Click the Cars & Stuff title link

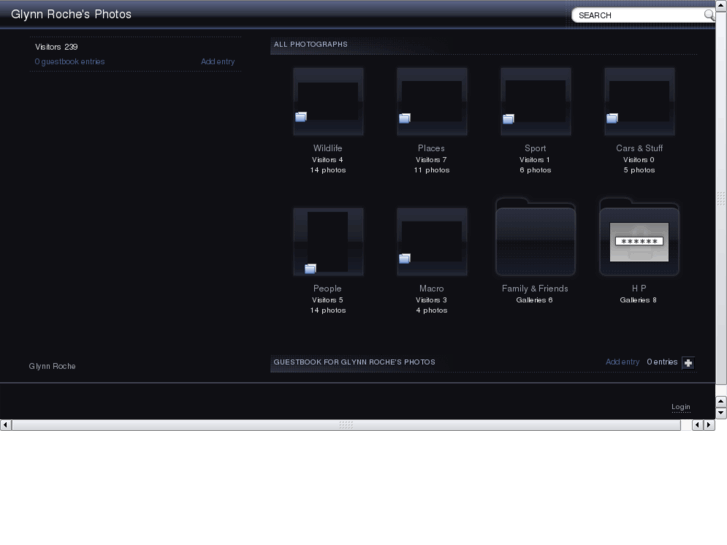[639, 148]
